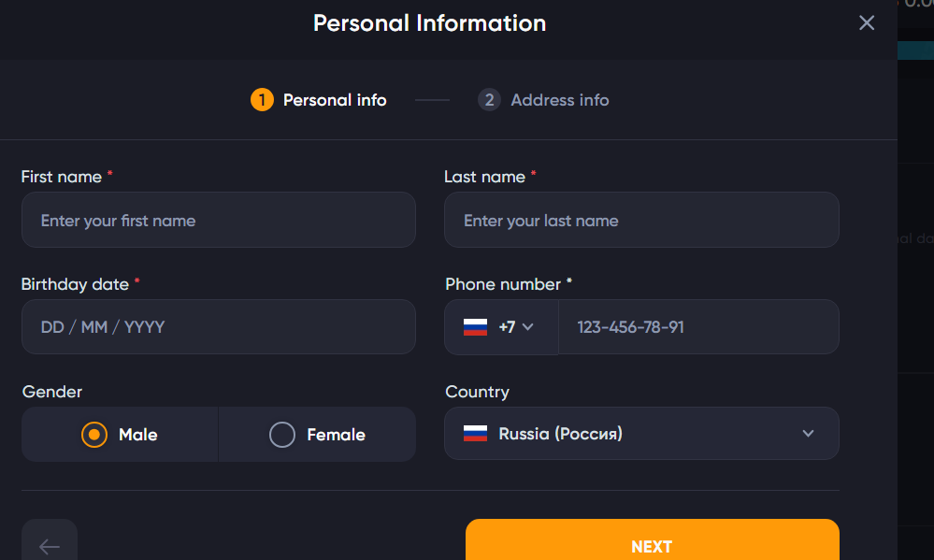
Task: Switch to the Address info step
Action: [x=559, y=100]
